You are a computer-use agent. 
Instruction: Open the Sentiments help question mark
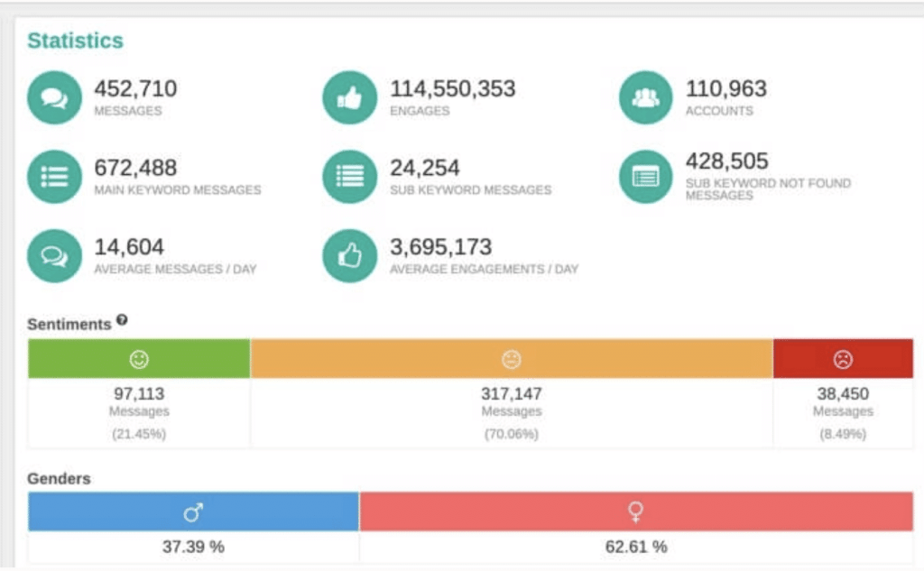(122, 320)
